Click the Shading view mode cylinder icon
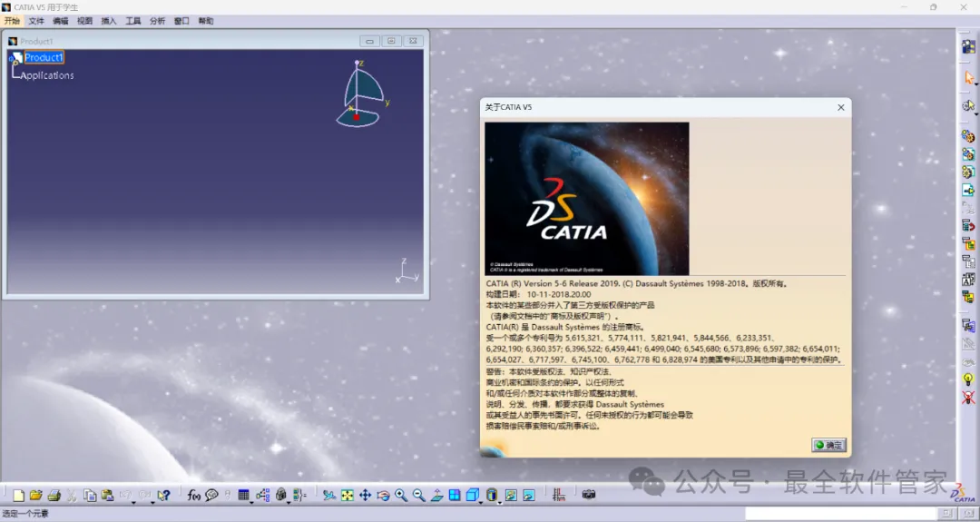 click(x=491, y=495)
